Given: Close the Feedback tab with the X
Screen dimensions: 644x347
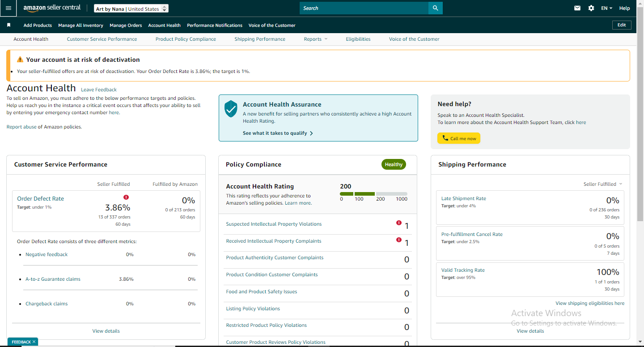Looking at the screenshot, I should click(x=34, y=342).
